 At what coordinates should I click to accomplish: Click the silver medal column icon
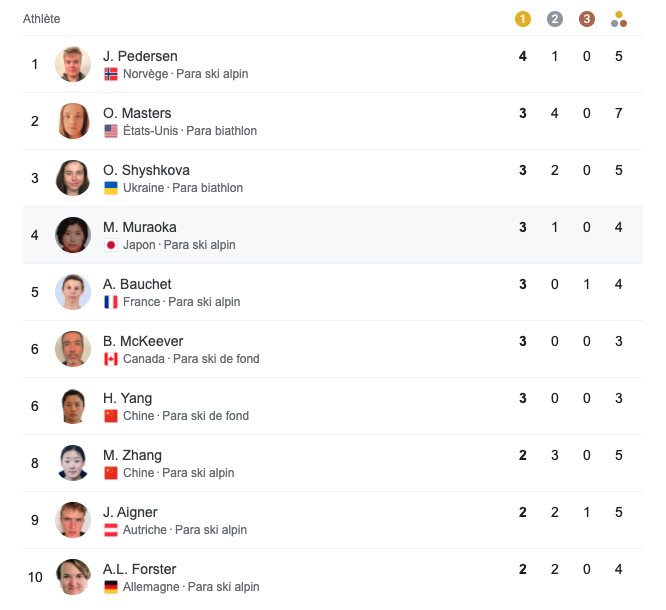[555, 19]
